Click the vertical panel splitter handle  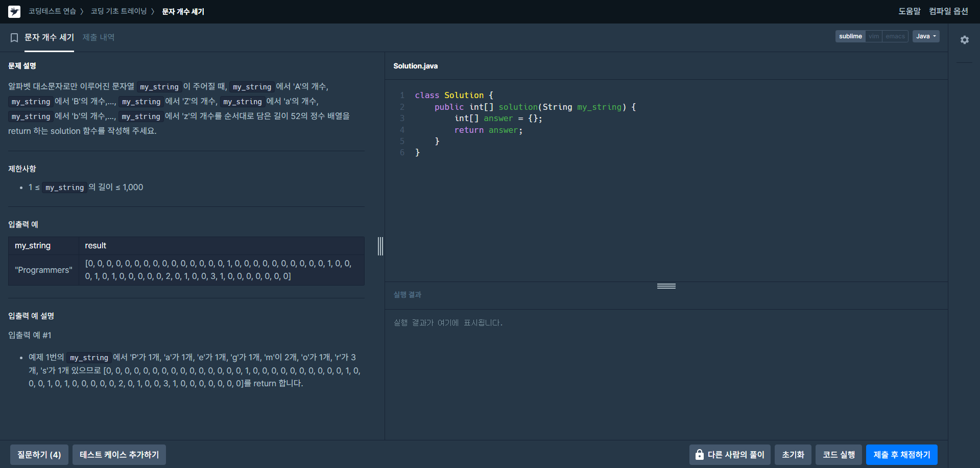pos(380,246)
